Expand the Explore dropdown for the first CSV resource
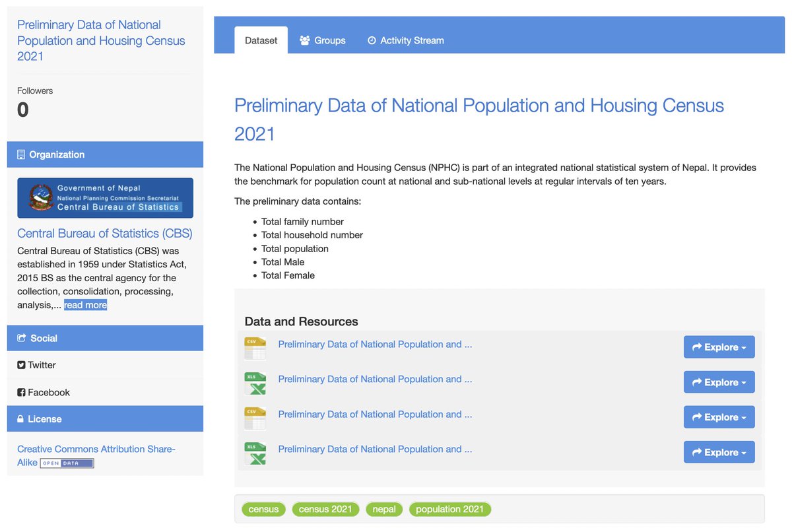 [719, 347]
